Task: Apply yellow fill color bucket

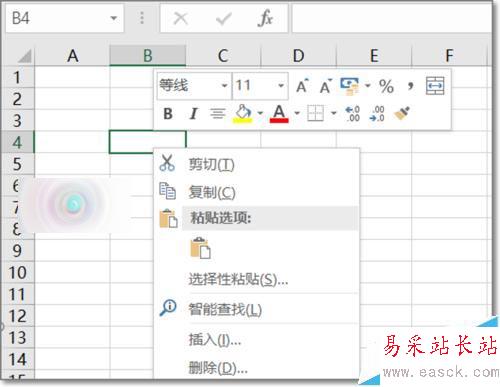Action: (243, 113)
